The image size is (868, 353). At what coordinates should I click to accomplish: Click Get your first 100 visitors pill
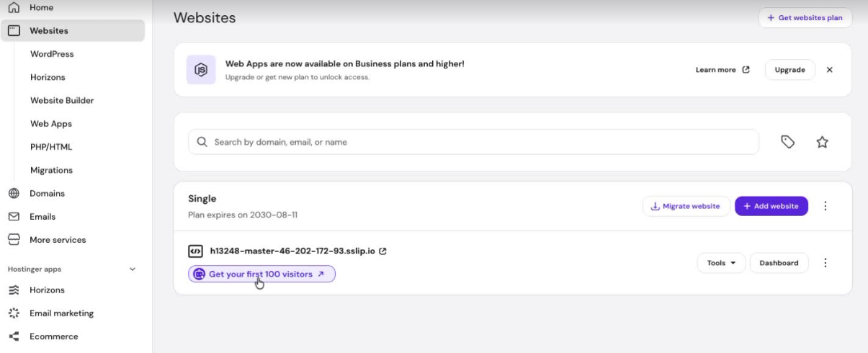click(x=261, y=274)
